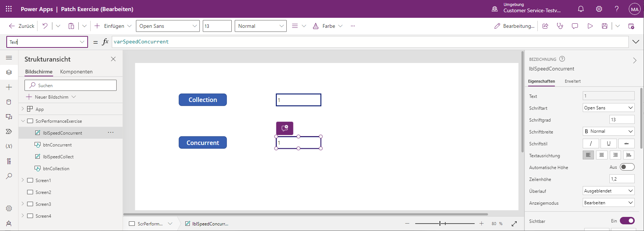Select center text alignment
Viewport: 644px width, 231px height.
point(602,155)
